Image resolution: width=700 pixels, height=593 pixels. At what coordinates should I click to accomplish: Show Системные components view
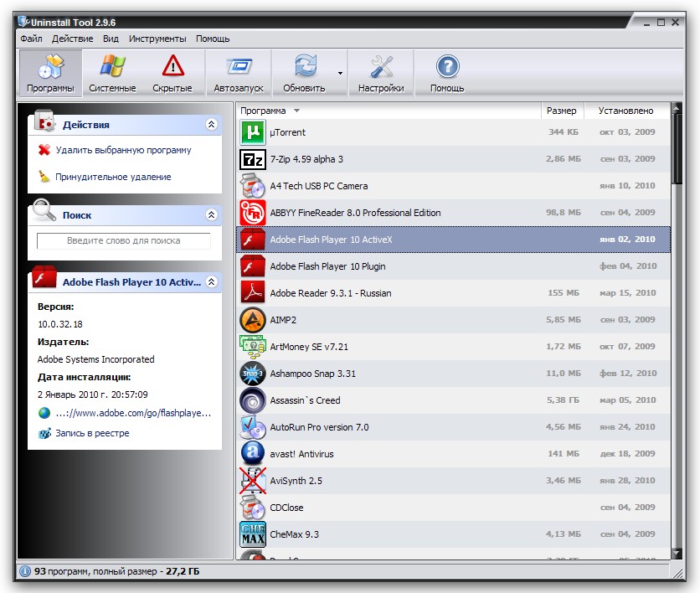(x=112, y=73)
